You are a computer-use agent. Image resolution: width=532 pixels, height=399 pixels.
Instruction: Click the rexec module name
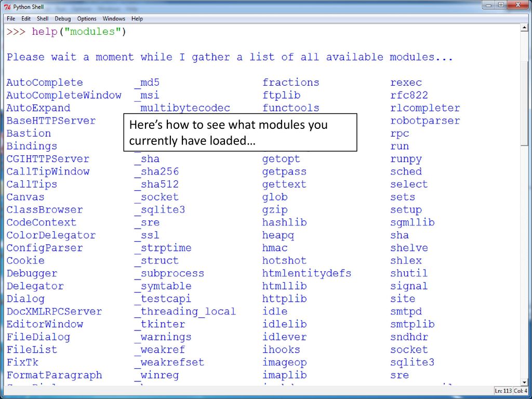point(406,83)
